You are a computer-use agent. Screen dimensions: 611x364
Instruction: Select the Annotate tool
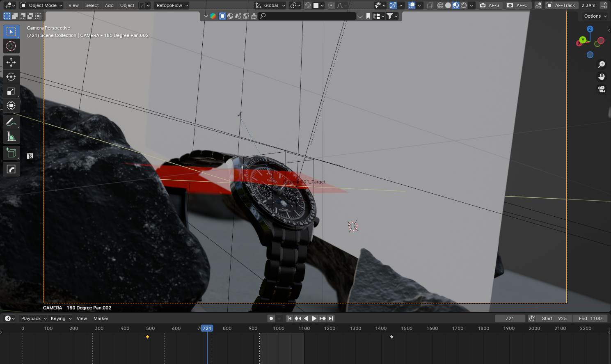click(x=11, y=122)
